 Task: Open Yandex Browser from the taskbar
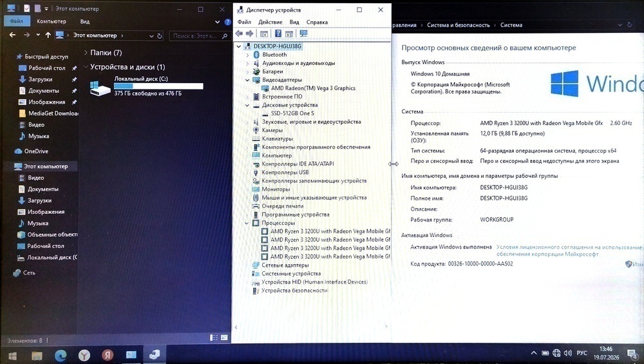tap(84, 355)
